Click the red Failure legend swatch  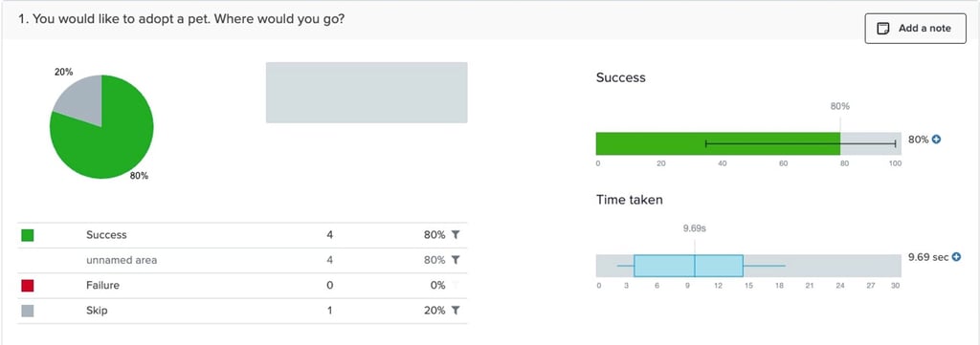point(28,285)
